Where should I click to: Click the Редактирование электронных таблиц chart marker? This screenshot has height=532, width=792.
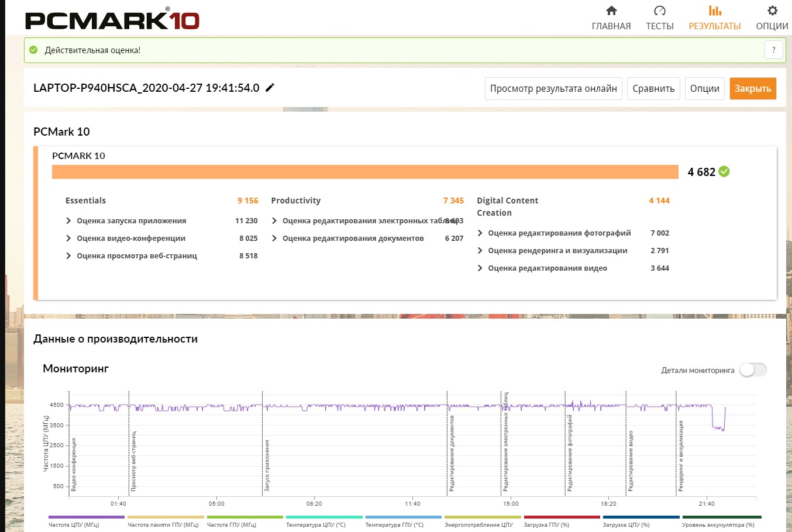coord(505,441)
